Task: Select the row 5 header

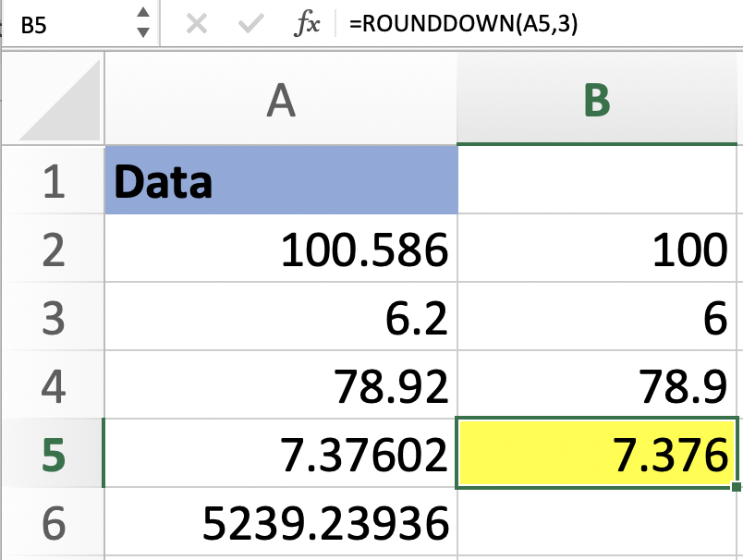Action: (53, 455)
